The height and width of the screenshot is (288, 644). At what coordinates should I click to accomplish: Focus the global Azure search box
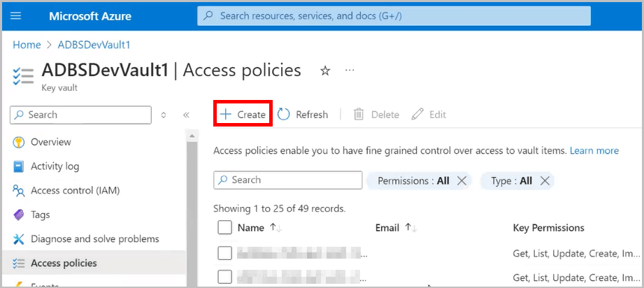tap(394, 15)
